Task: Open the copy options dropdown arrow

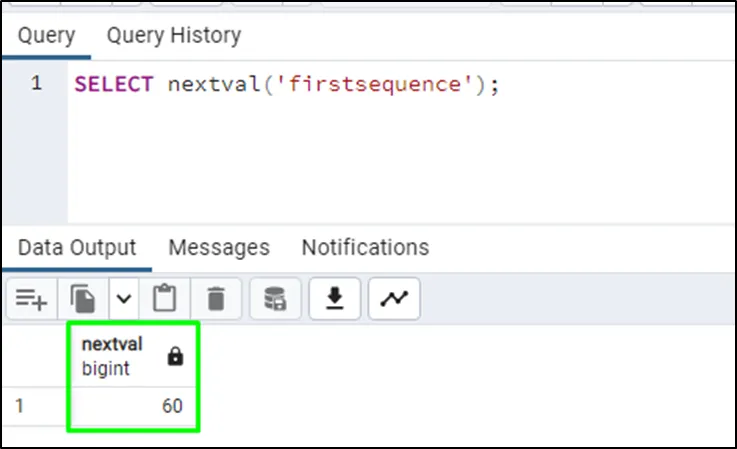Action: click(122, 297)
